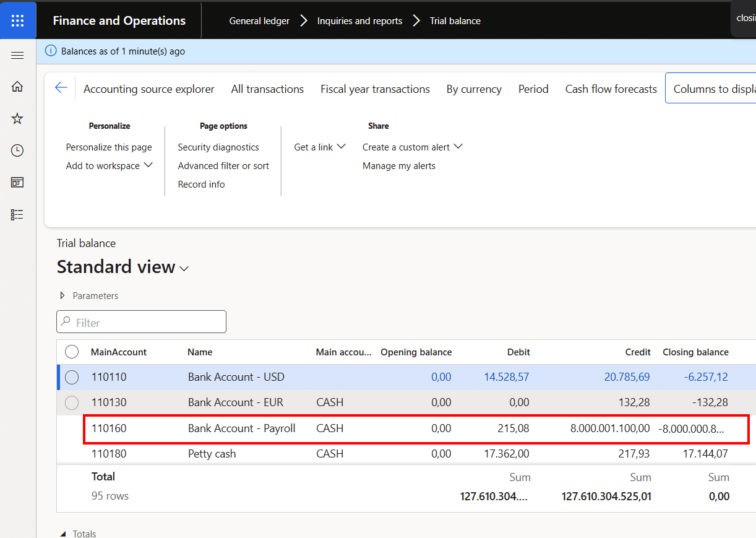Select row 110110 using its circle

(72, 377)
